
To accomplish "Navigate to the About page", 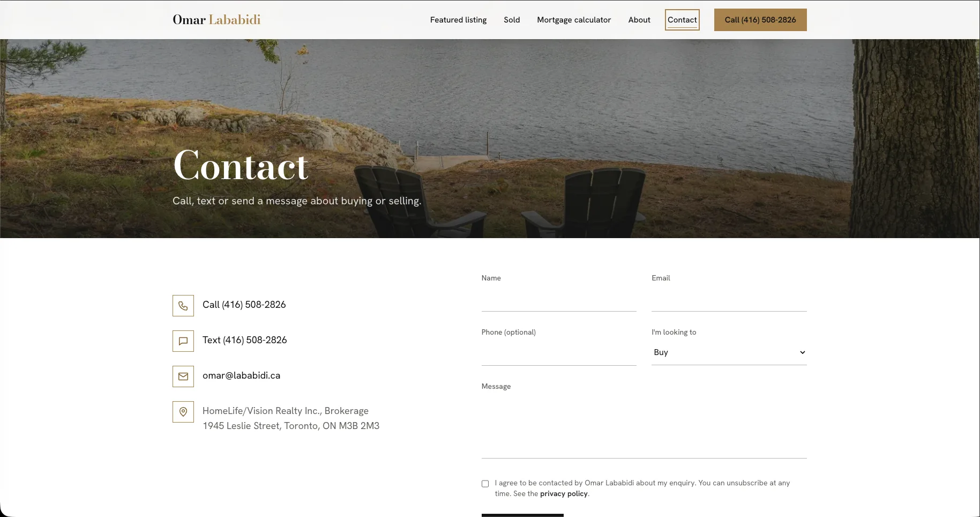I will point(639,20).
